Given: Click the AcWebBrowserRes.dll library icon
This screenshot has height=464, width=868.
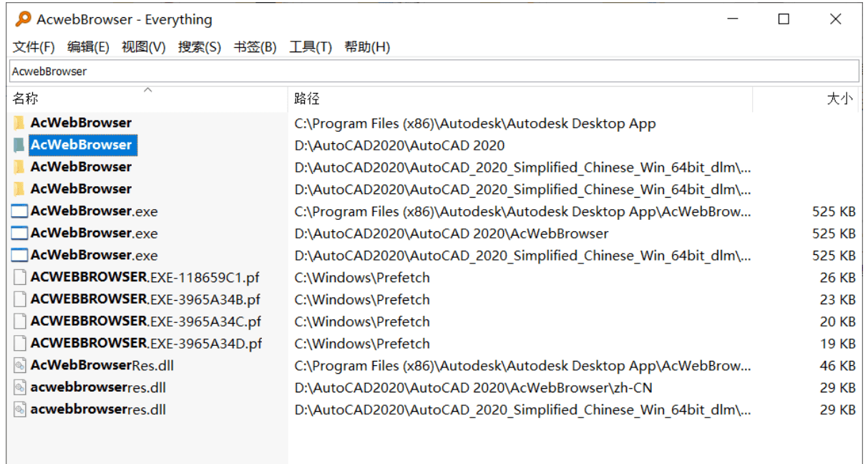Looking at the screenshot, I should (x=20, y=365).
